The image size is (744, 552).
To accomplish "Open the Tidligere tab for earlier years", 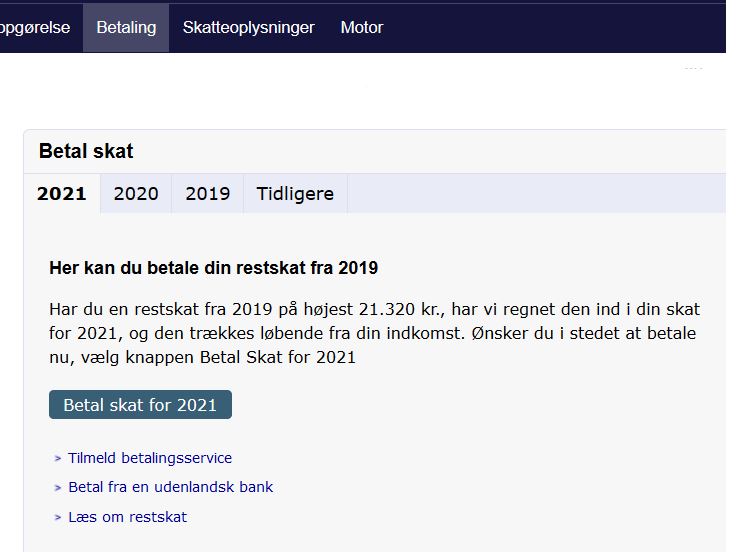I will [x=295, y=194].
